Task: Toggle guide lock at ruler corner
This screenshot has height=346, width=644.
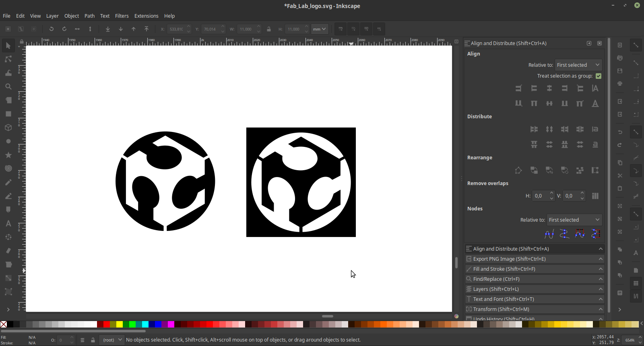Action: tap(22, 42)
